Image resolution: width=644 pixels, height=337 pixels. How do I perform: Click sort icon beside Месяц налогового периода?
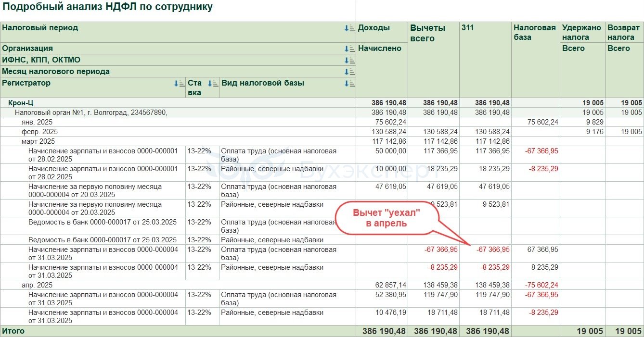pos(349,72)
